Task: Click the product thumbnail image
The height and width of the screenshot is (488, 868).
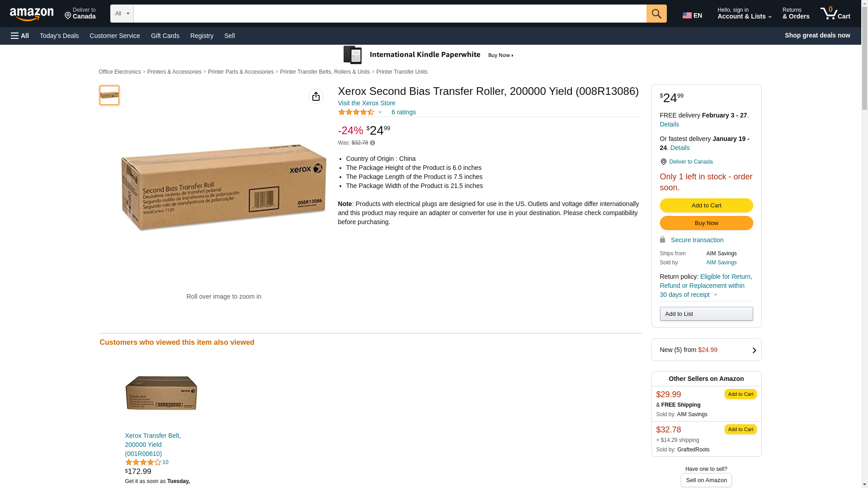Action: [109, 95]
